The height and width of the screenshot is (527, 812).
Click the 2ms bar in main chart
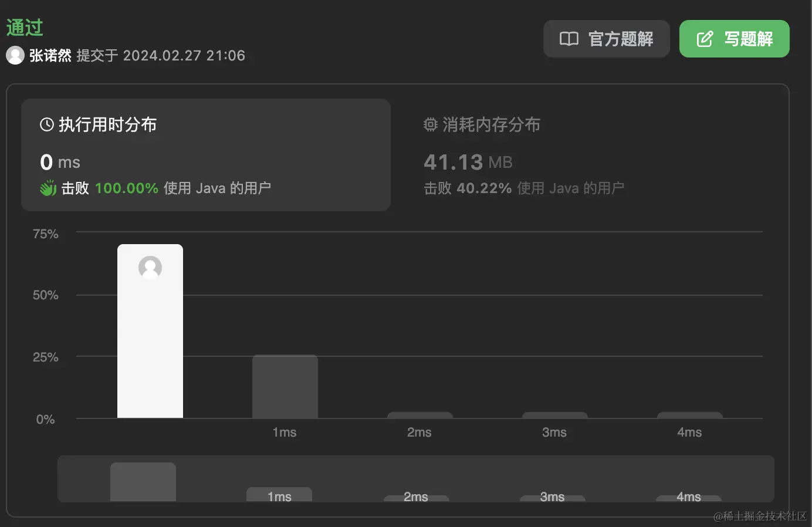pyautogui.click(x=420, y=415)
